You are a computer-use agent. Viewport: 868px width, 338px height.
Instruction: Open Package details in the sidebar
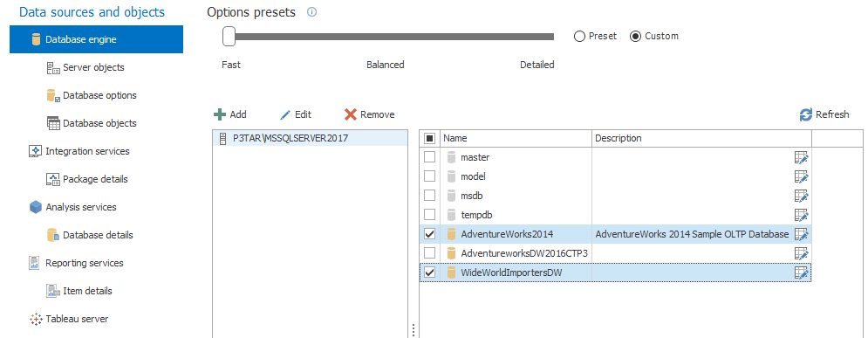pyautogui.click(x=95, y=179)
